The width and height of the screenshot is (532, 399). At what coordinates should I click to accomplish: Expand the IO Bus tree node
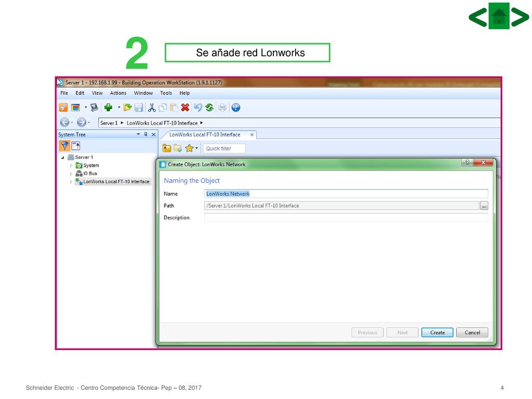71,174
